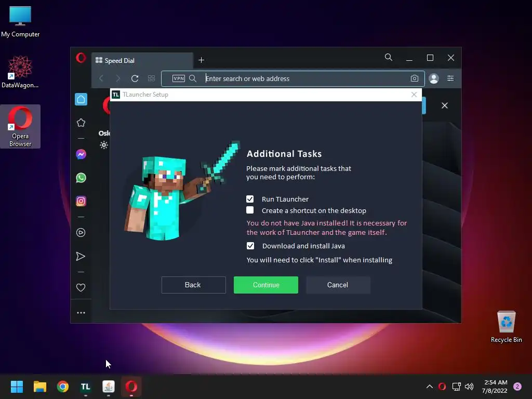Uncheck Download and install Java
Image resolution: width=532 pixels, height=399 pixels.
250,246
